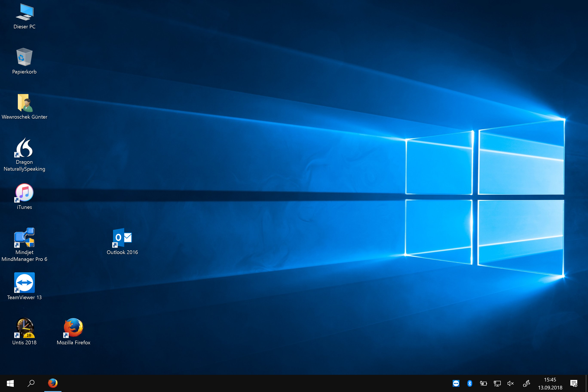Viewport: 588px width, 392px height.
Task: Open the taskbar search magnifier
Action: point(31,383)
